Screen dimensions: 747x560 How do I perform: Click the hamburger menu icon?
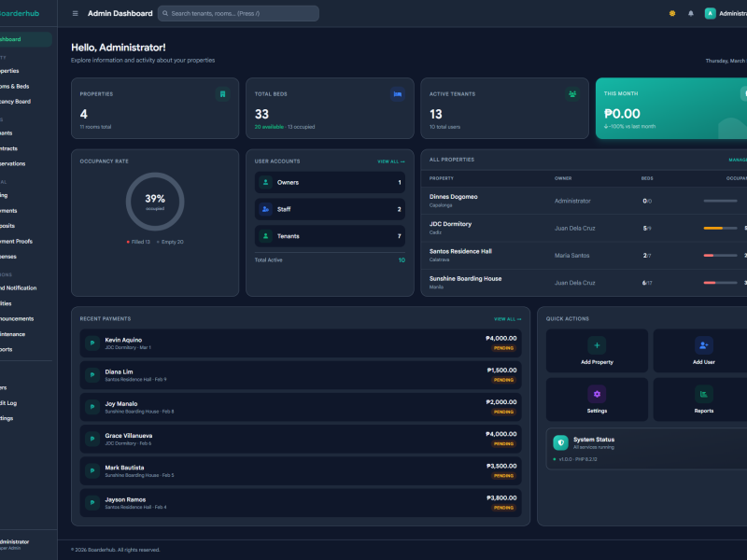[75, 13]
